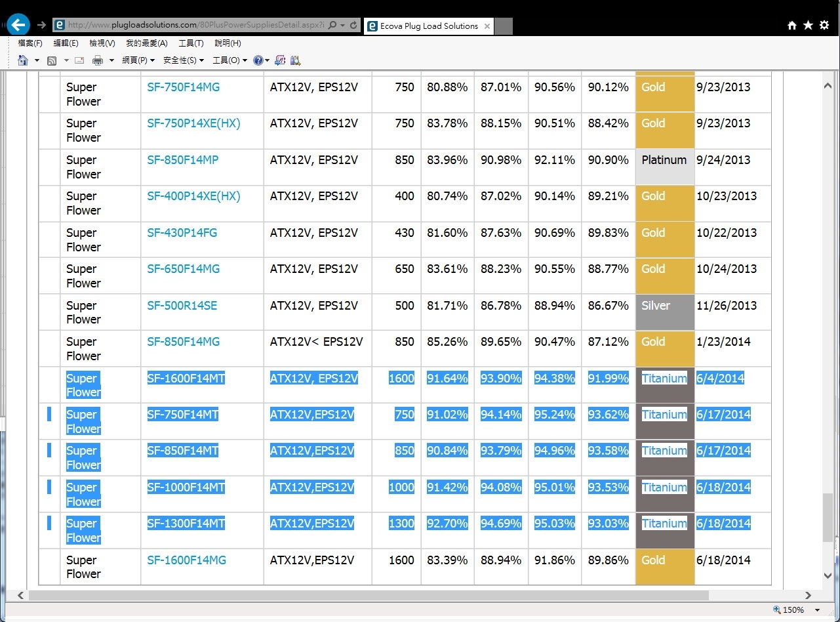The width and height of the screenshot is (840, 622).
Task: Open the 我的最愛(A) menu
Action: click(146, 43)
